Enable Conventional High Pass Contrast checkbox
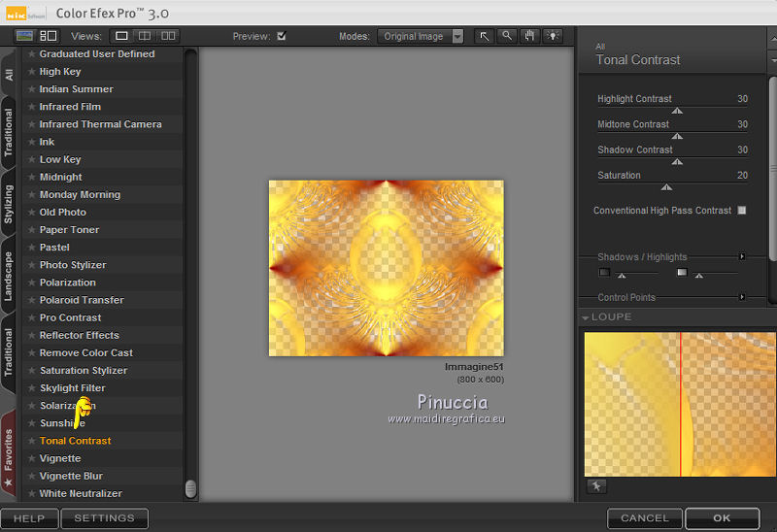 [742, 210]
